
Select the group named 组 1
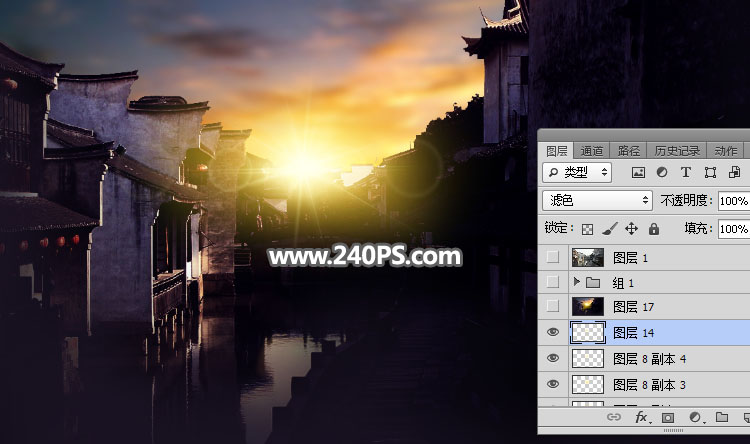coord(623,283)
